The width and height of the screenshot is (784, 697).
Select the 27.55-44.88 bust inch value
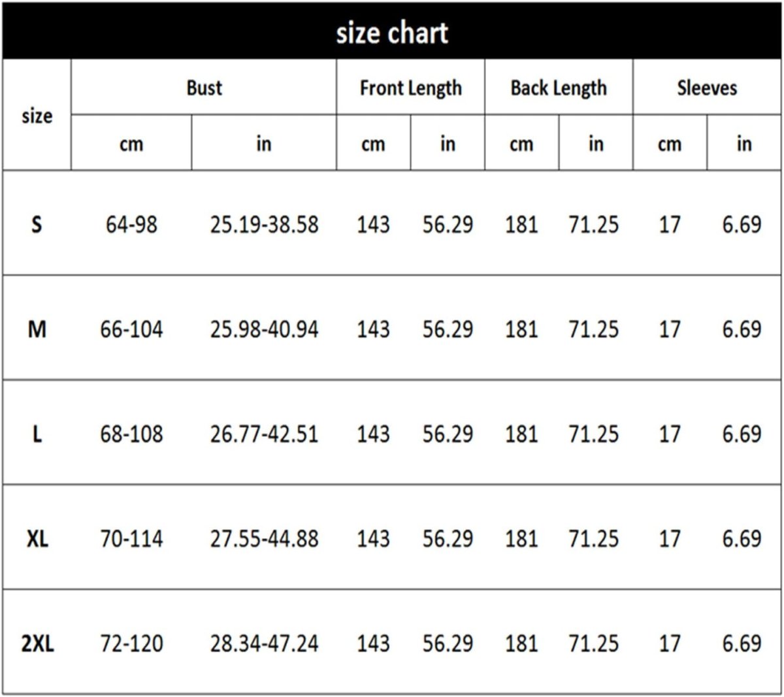click(264, 539)
